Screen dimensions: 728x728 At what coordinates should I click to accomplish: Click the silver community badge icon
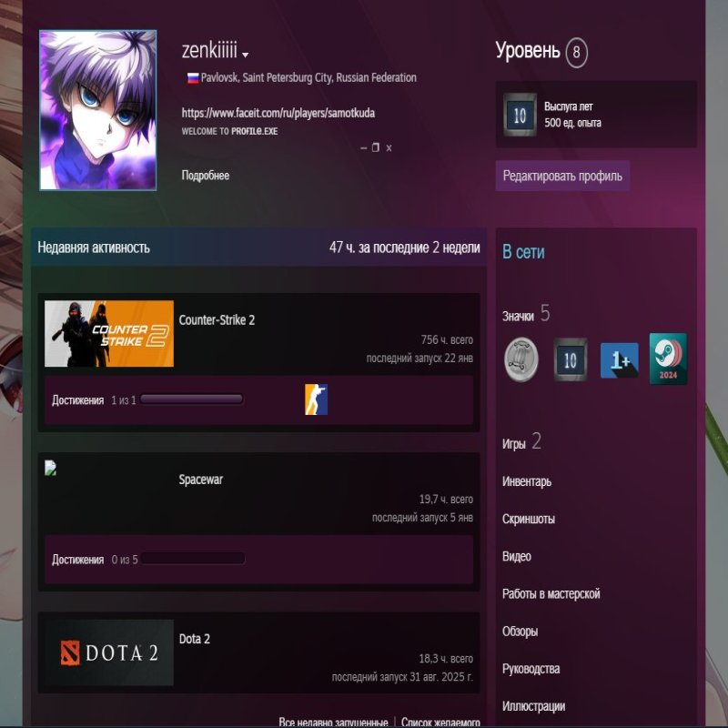click(521, 360)
